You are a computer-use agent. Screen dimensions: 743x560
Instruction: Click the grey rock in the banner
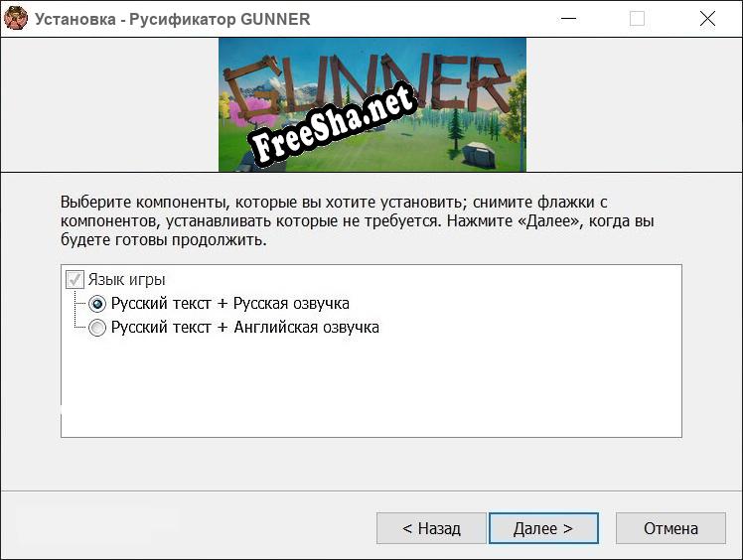pyautogui.click(x=479, y=155)
